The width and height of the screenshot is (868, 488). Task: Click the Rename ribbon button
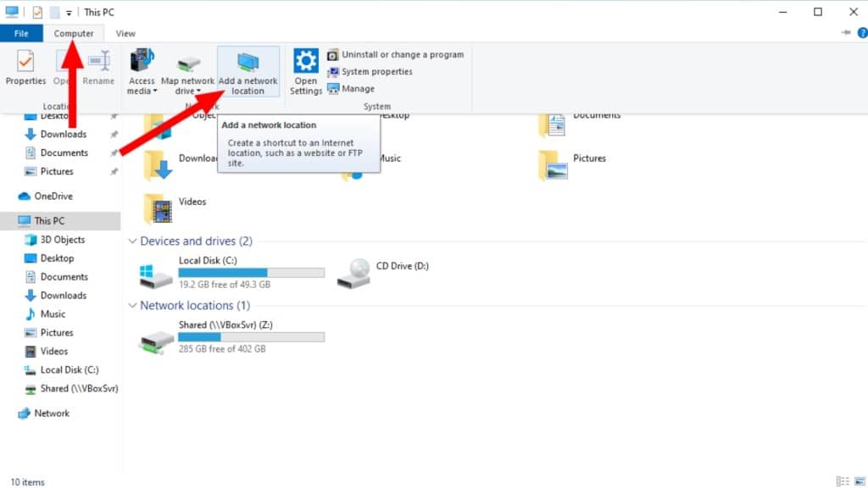coord(98,68)
